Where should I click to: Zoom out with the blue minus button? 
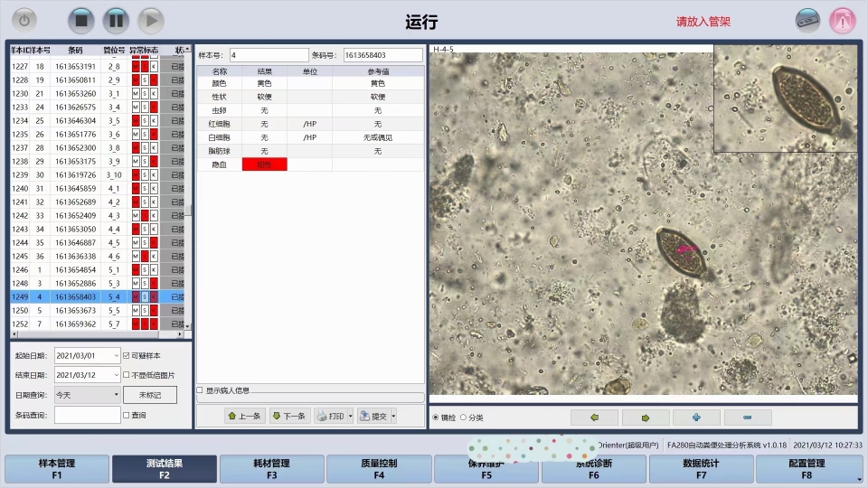(748, 418)
